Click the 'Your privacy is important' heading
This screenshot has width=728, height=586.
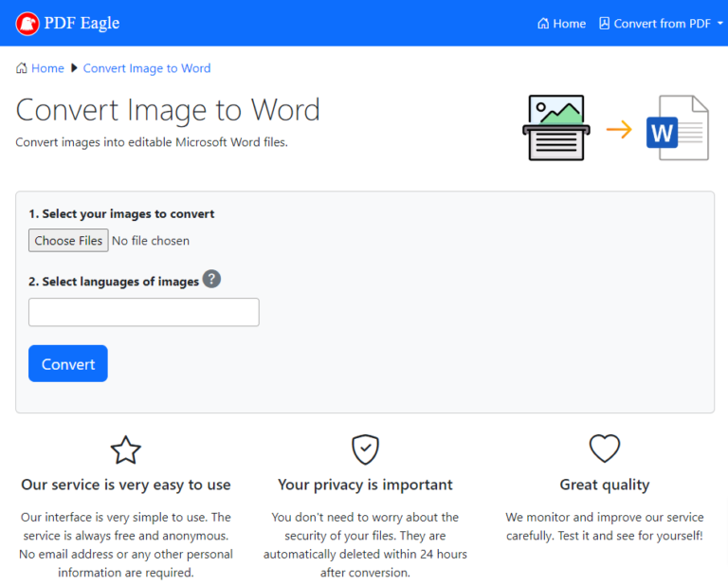pos(365,485)
